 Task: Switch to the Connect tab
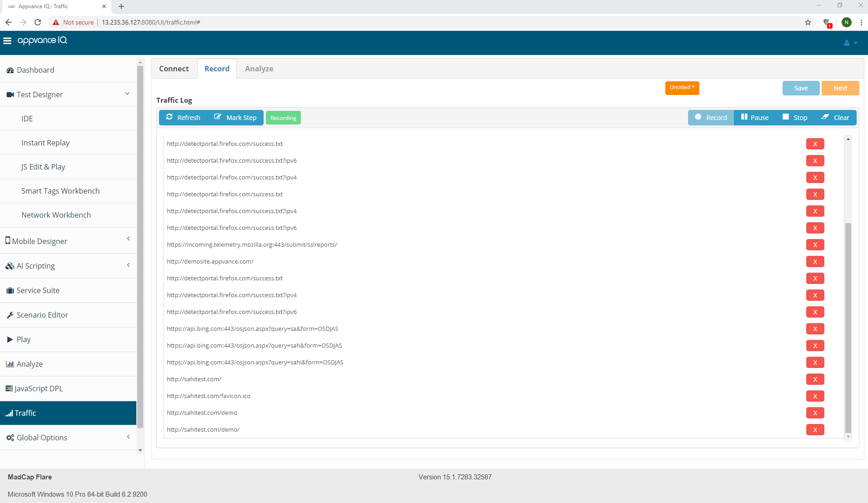click(174, 69)
